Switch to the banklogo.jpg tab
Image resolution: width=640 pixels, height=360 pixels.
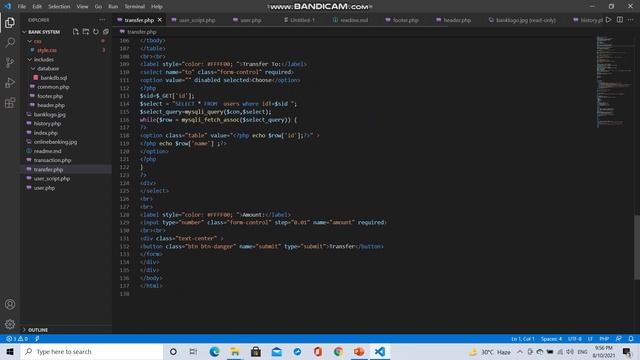526,20
